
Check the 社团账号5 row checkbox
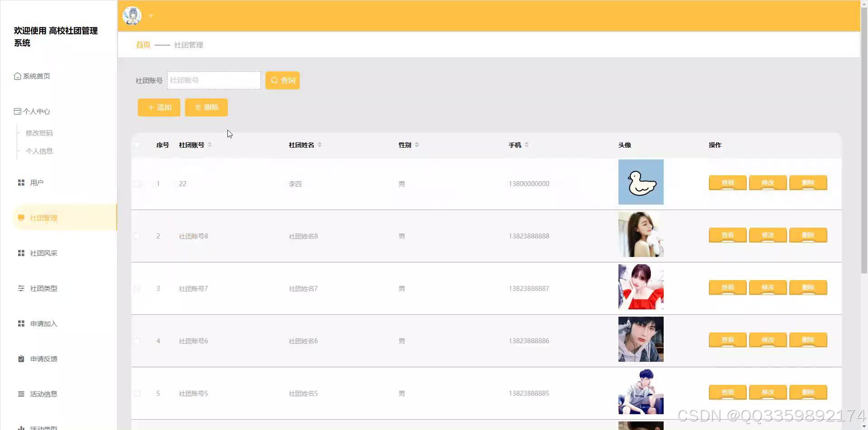pos(137,393)
